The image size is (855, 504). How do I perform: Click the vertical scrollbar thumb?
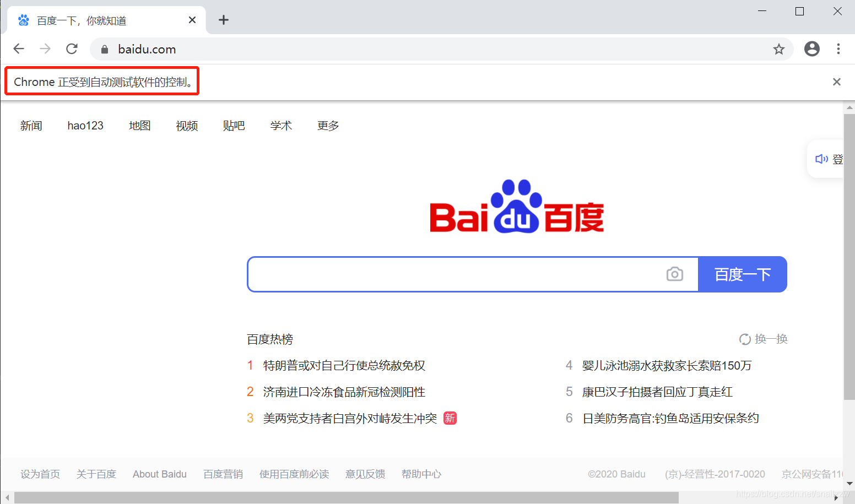point(849,257)
